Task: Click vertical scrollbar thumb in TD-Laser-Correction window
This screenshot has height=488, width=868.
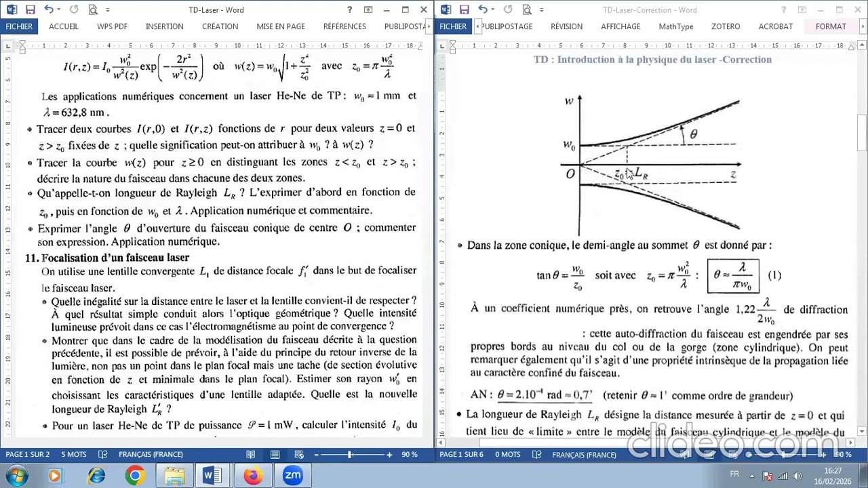Action: pos(862,133)
